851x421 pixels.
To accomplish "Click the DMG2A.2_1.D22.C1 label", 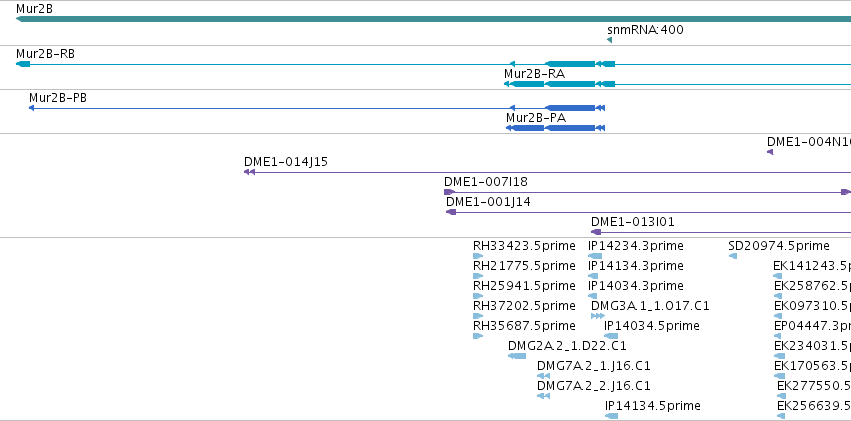I will 567,346.
